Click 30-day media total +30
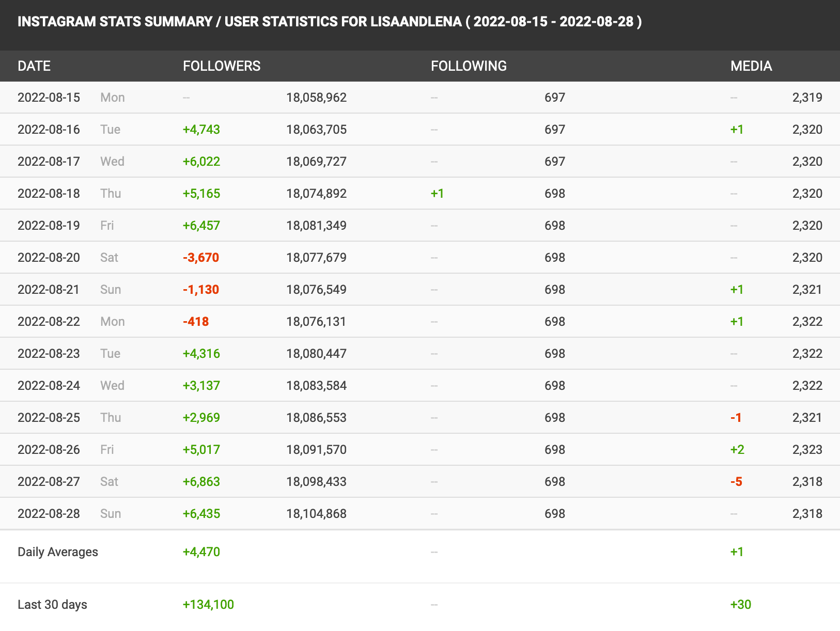This screenshot has width=840, height=631. tap(741, 605)
